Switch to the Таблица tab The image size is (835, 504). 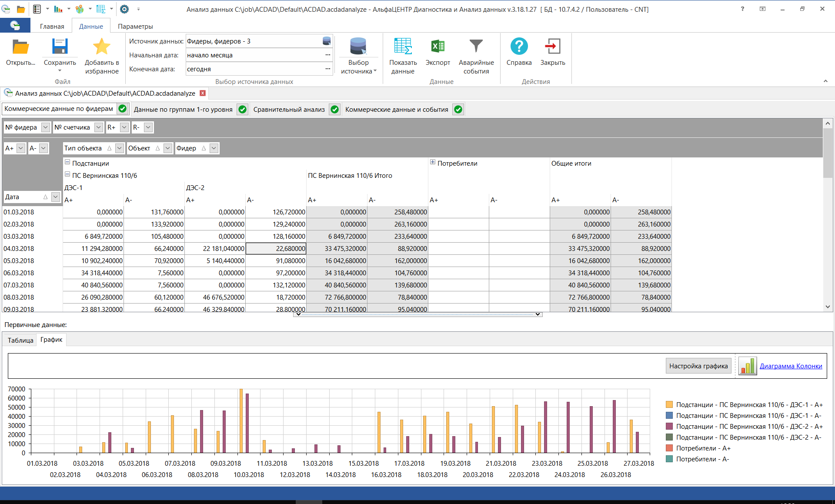(x=20, y=340)
